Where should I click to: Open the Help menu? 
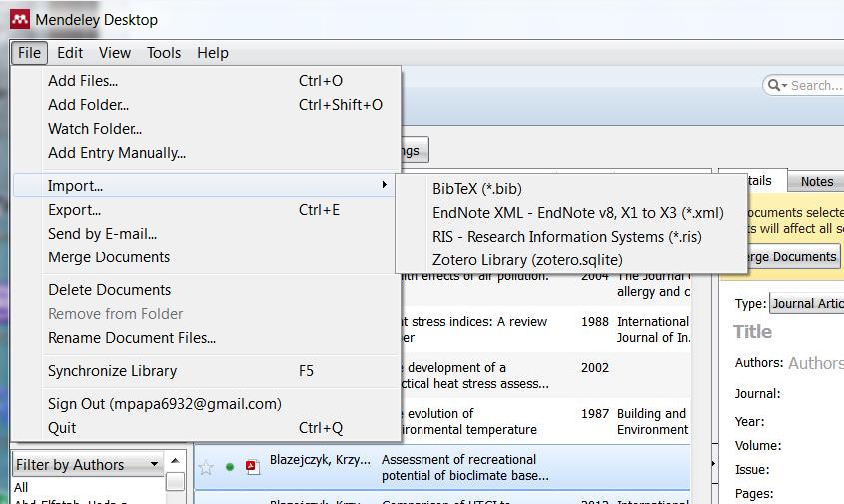coord(213,53)
